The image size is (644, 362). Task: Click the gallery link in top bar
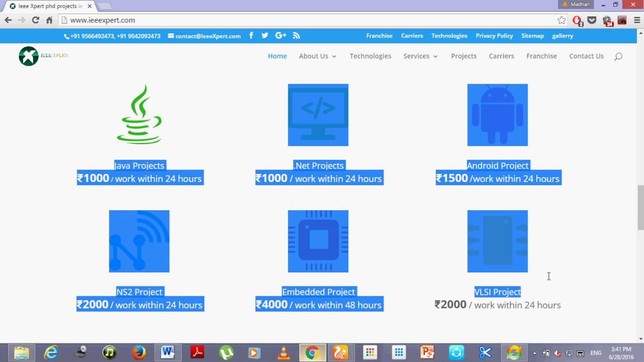[562, 36]
